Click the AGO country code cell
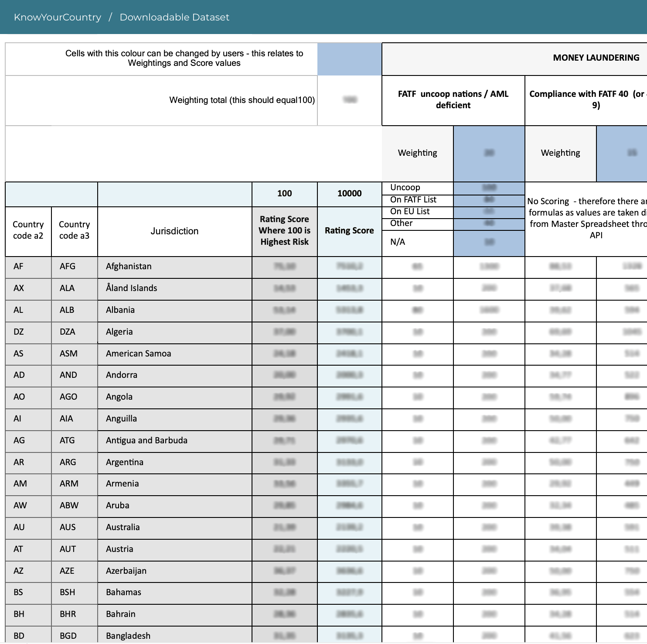The height and width of the screenshot is (644, 647). pyautogui.click(x=75, y=397)
